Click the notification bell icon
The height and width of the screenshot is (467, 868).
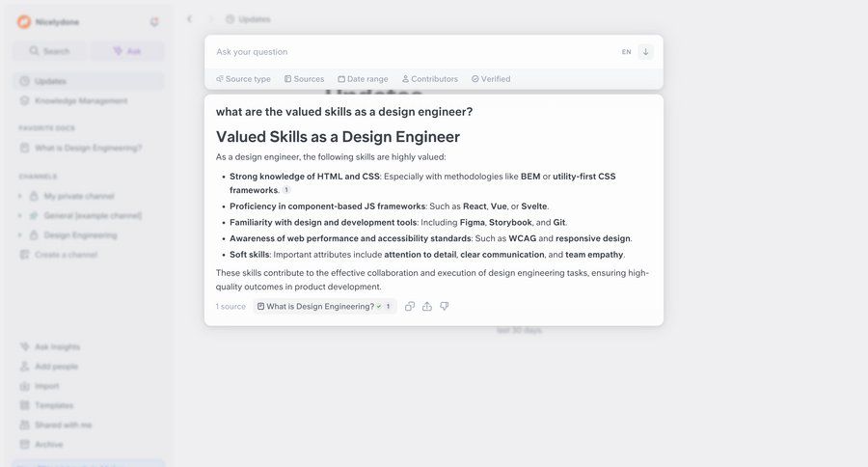click(154, 22)
